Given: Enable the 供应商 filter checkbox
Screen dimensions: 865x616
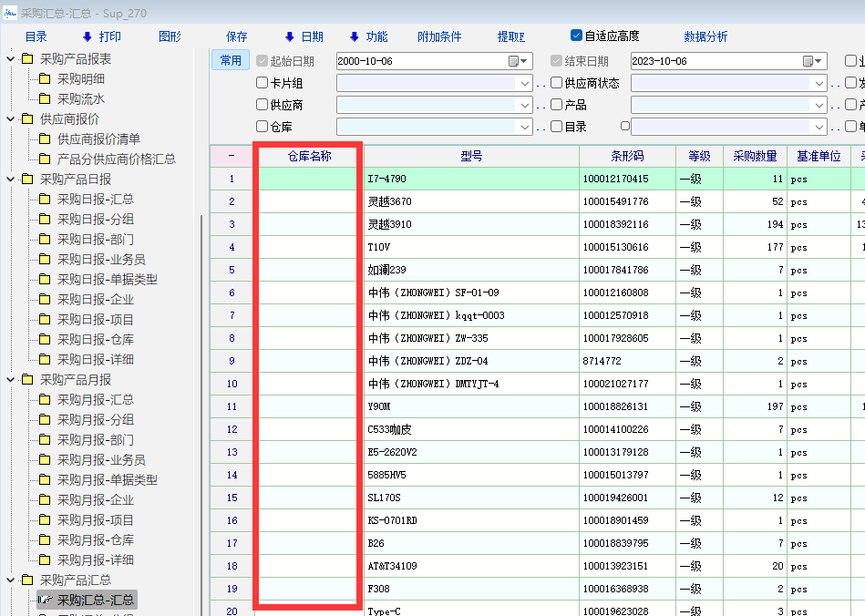Looking at the screenshot, I should (x=263, y=106).
